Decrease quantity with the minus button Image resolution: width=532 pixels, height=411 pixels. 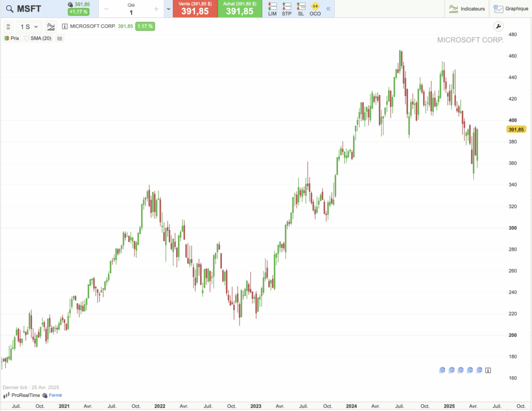106,9
